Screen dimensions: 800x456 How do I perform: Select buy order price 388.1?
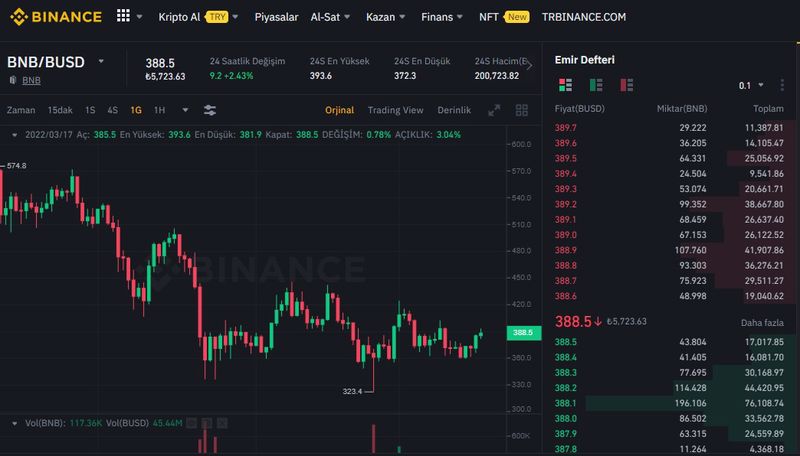pyautogui.click(x=566, y=403)
